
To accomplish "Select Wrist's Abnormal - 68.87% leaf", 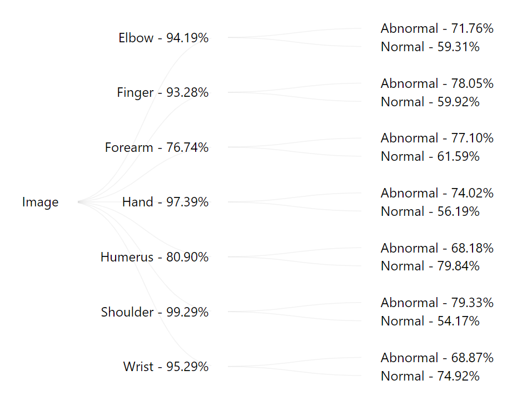I will pyautogui.click(x=437, y=358).
